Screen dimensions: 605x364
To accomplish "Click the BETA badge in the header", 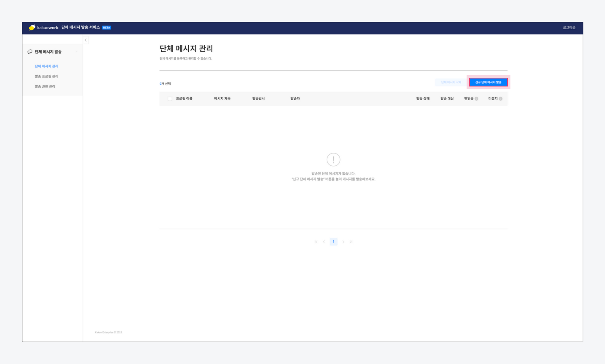I will pyautogui.click(x=106, y=28).
